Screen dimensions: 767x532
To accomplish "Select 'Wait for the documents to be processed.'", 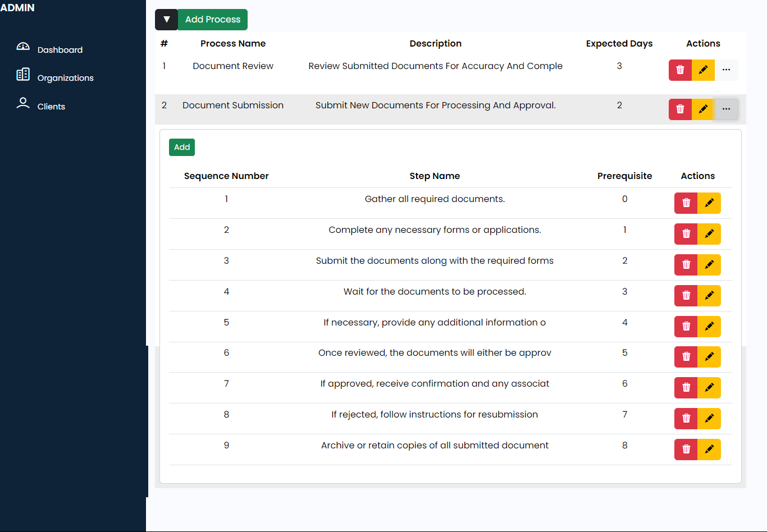I will pyautogui.click(x=435, y=292).
